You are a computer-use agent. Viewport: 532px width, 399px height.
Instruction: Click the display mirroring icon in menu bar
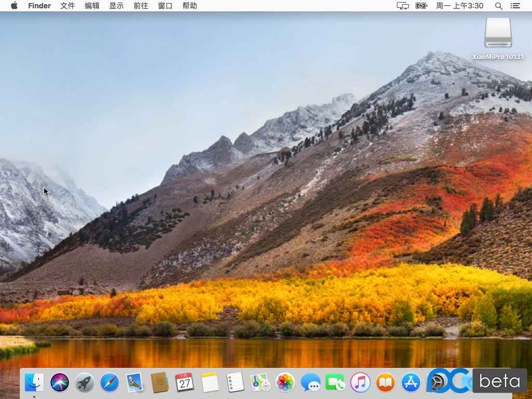403,6
